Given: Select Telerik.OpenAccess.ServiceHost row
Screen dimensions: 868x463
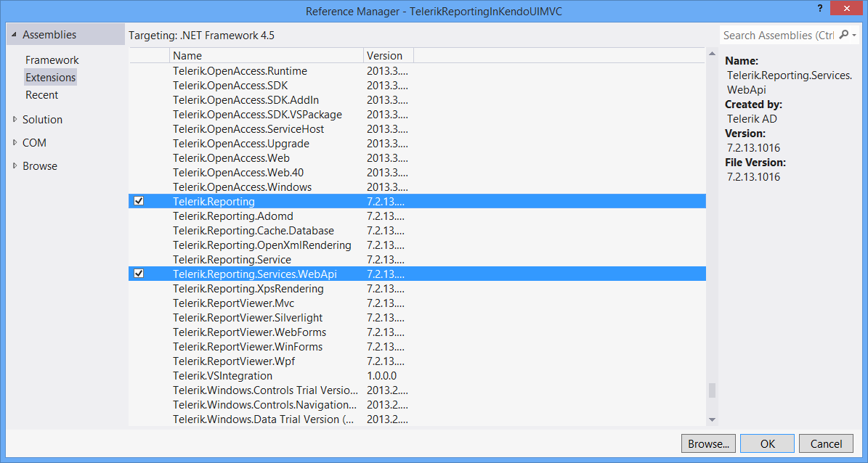Looking at the screenshot, I should pos(417,129).
